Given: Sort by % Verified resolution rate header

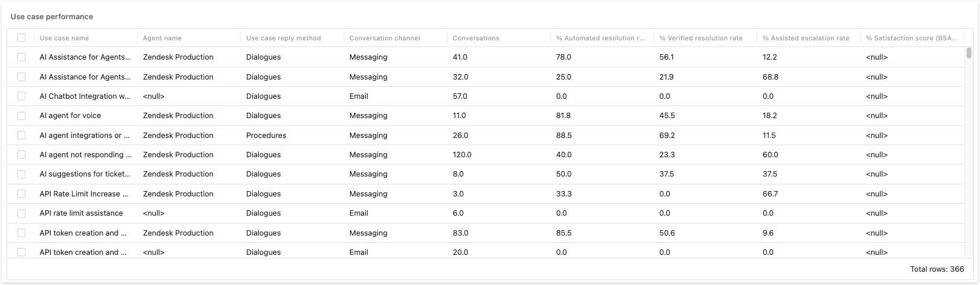Looking at the screenshot, I should (701, 38).
